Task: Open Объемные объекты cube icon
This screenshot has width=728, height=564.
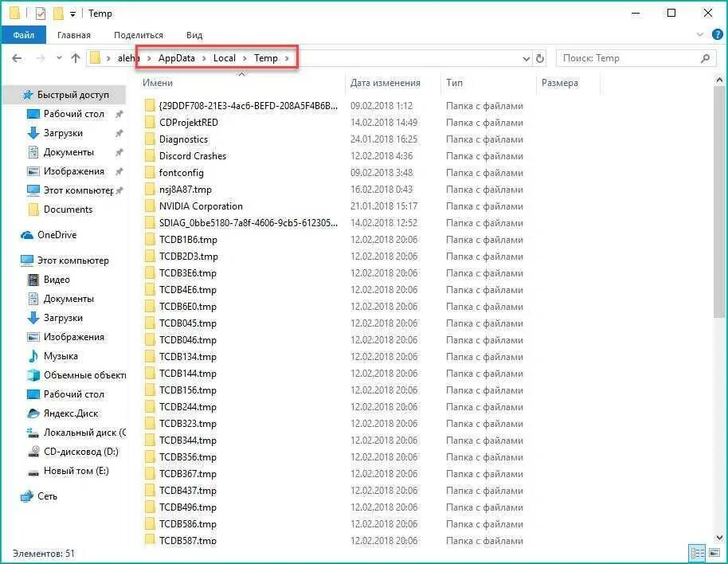Action: point(33,375)
